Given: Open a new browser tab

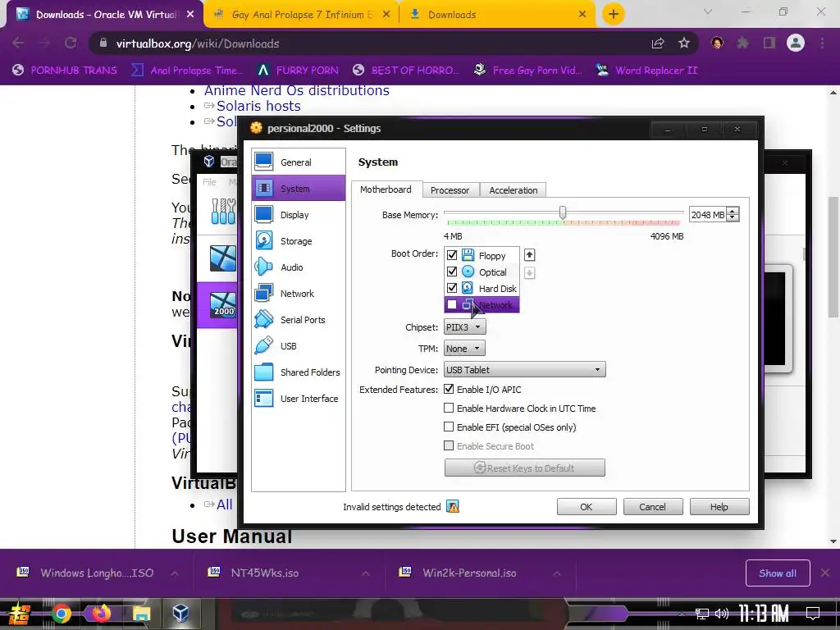Looking at the screenshot, I should [x=614, y=14].
